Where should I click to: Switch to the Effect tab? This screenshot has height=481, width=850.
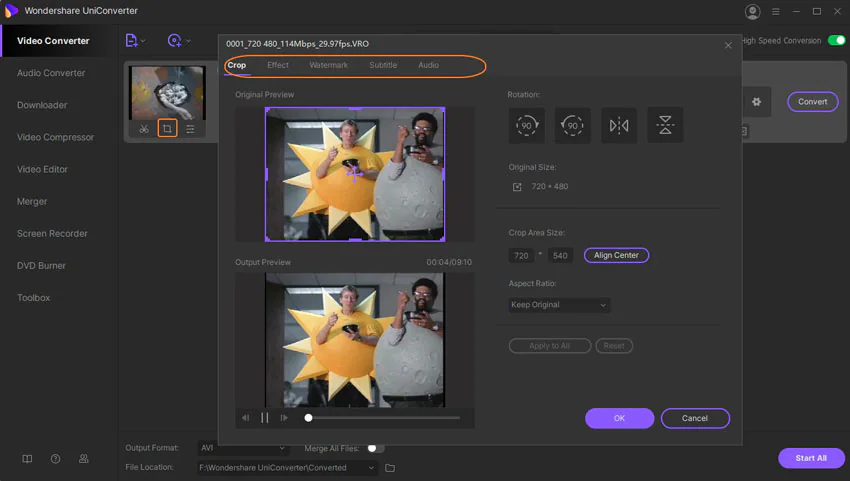[x=278, y=65]
